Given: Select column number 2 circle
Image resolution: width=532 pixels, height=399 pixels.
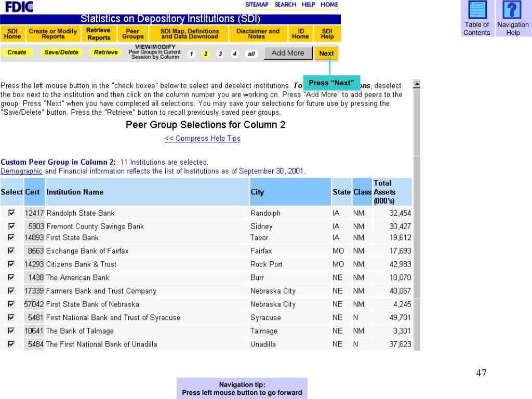Looking at the screenshot, I should [206, 54].
